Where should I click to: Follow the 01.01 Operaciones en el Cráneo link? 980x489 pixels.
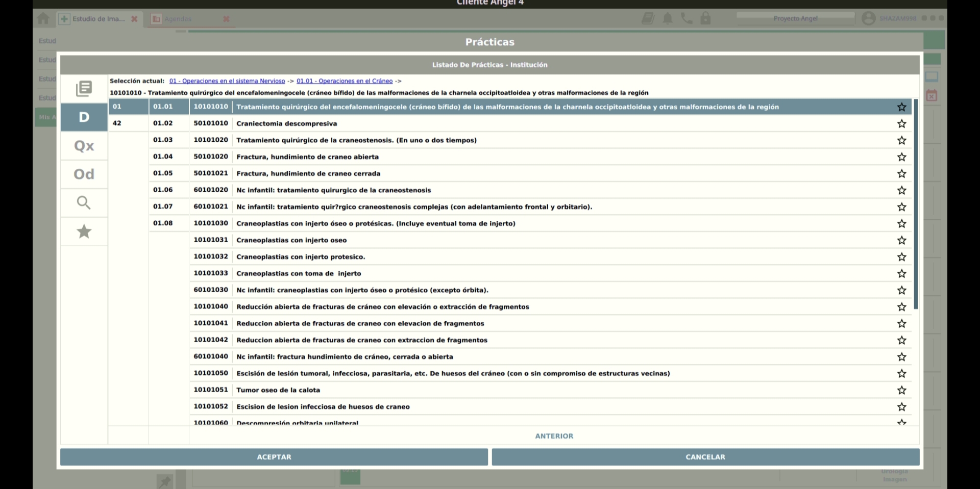[345, 81]
